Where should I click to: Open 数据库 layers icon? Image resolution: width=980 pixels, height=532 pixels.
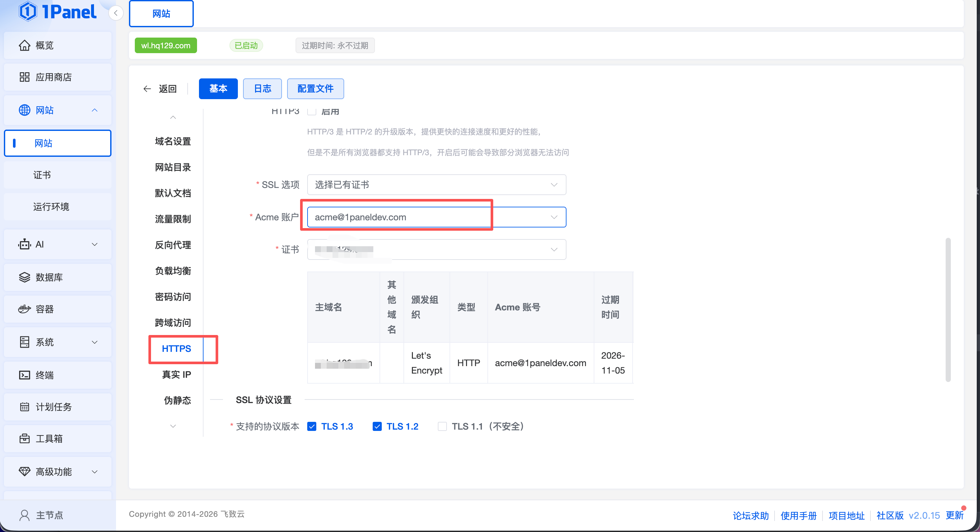coord(24,277)
